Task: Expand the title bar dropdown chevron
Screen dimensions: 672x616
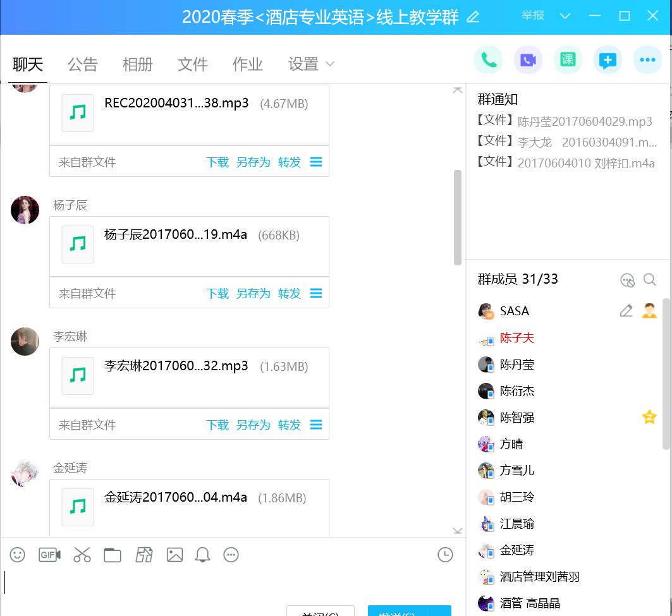Action: (565, 16)
